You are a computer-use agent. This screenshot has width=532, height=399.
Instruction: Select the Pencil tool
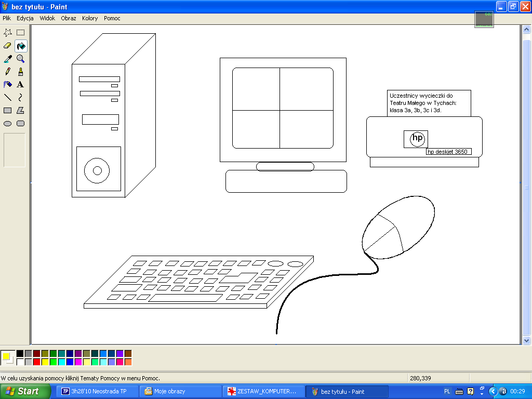8,72
